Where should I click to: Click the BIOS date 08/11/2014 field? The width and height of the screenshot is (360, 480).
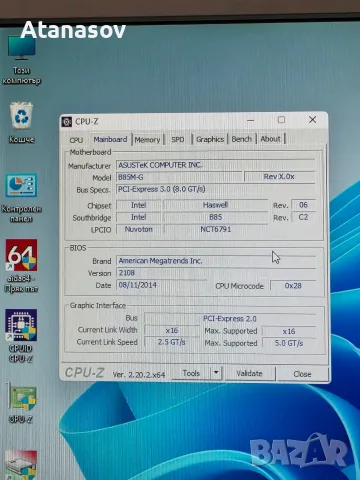point(161,285)
